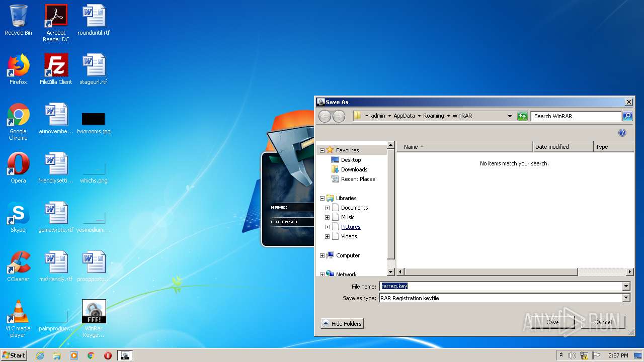Expand the Music library node
Viewport: 644px width, 362px height.
click(x=327, y=217)
